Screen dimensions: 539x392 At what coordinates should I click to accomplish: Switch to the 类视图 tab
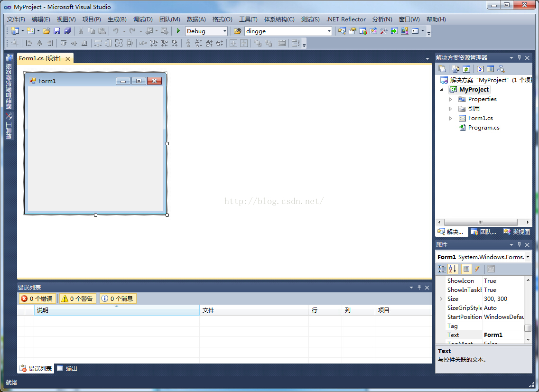click(x=517, y=232)
